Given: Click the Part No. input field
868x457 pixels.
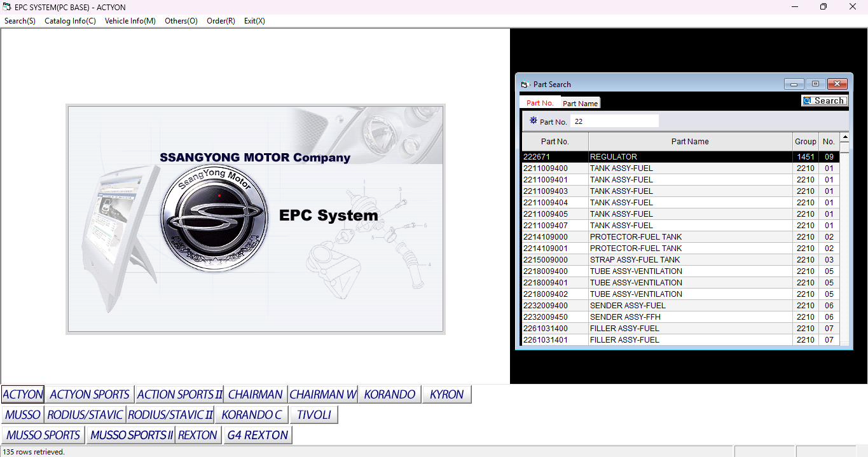Looking at the screenshot, I should tap(614, 121).
